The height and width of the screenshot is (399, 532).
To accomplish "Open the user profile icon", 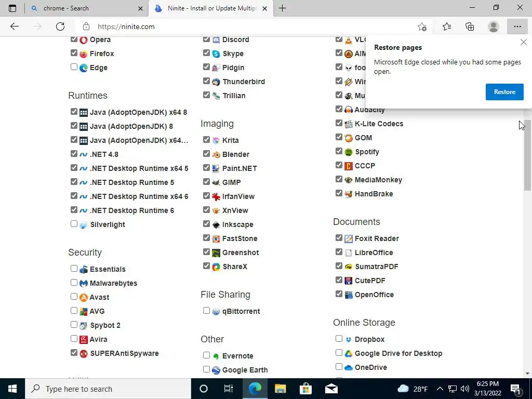I will coord(494,26).
